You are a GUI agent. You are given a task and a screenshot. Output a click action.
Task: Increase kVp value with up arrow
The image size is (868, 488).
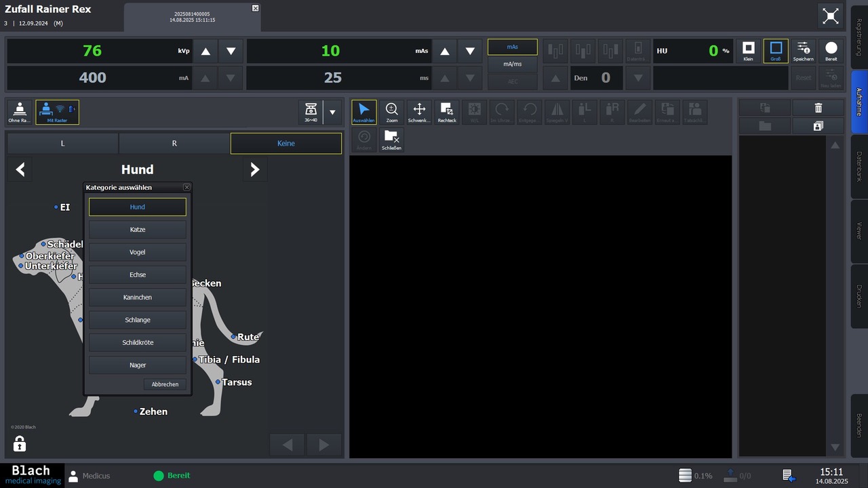205,52
